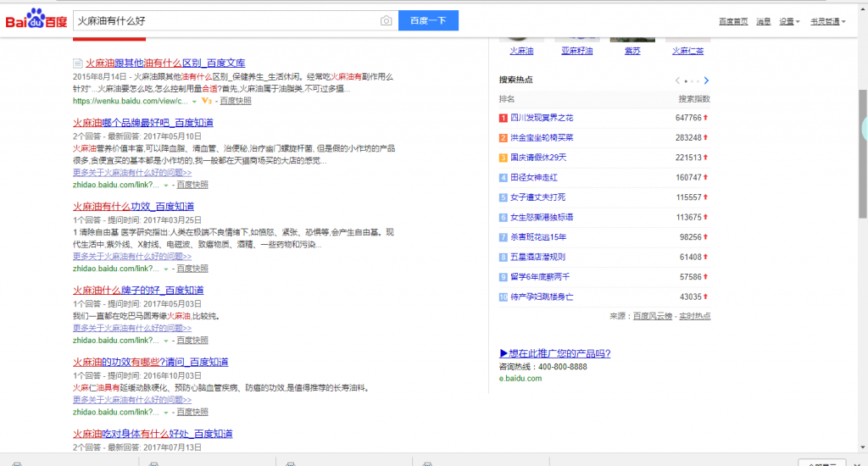Image resolution: width=868 pixels, height=466 pixels.
Task: Expand URL arrow under 火麻油的功效有哪些 result
Action: tap(165, 413)
